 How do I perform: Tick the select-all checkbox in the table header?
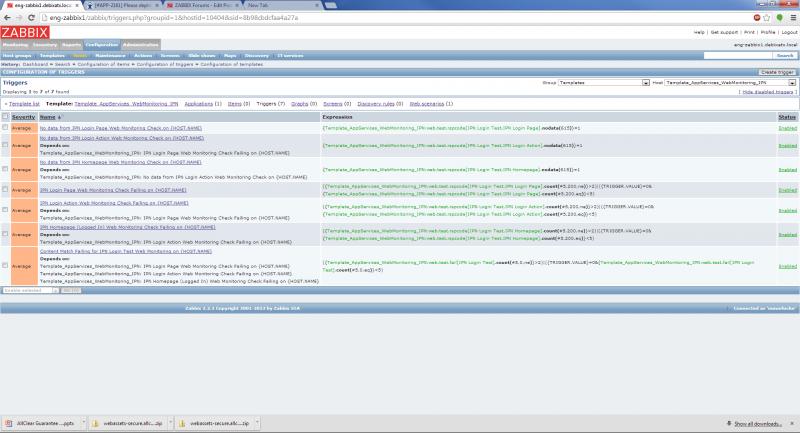5,117
